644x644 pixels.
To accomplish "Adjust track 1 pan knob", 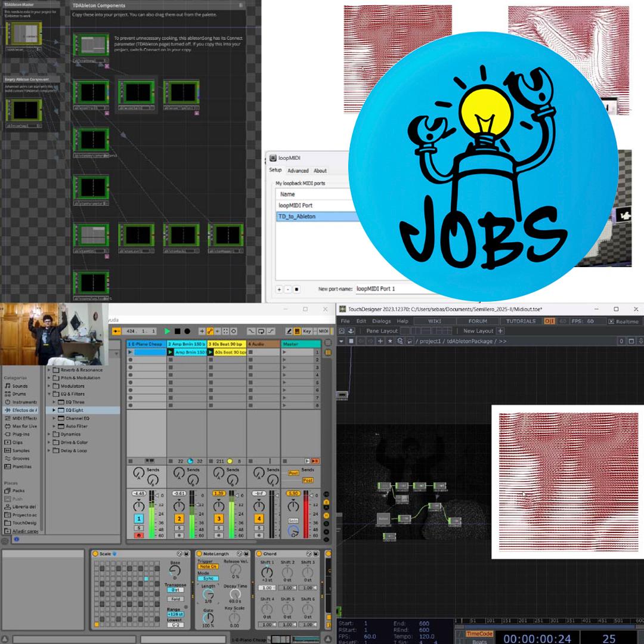I will 139,505.
